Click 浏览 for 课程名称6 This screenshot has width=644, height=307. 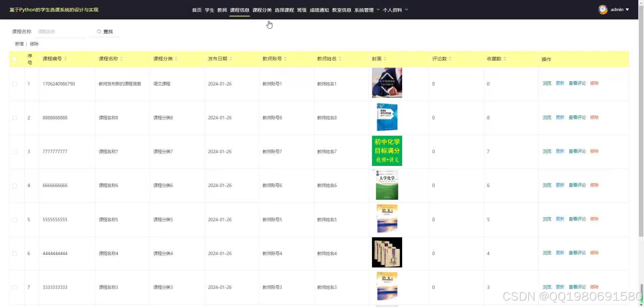point(547,185)
